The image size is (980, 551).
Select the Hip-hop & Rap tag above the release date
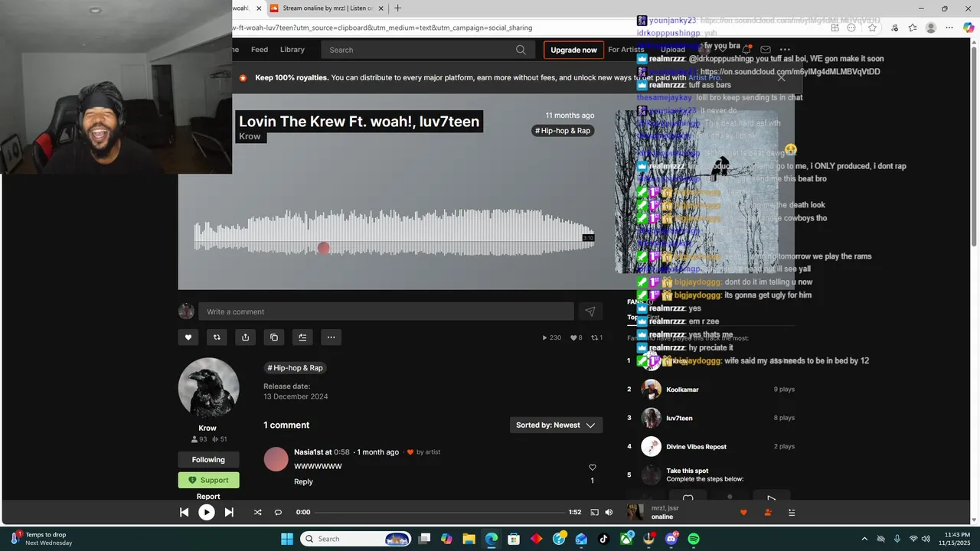pyautogui.click(x=295, y=368)
